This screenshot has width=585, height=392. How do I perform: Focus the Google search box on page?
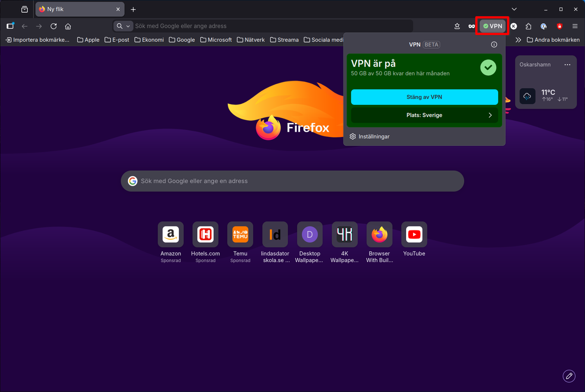click(293, 181)
